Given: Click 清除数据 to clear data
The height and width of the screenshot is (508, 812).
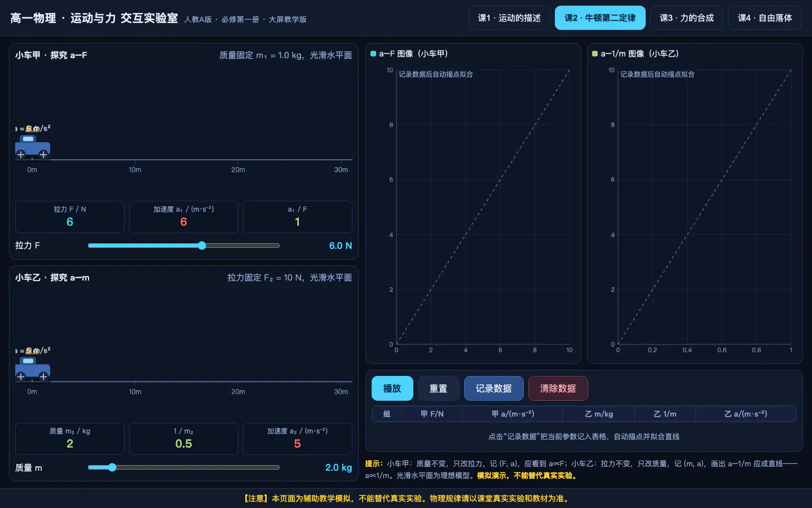Looking at the screenshot, I should tap(558, 388).
